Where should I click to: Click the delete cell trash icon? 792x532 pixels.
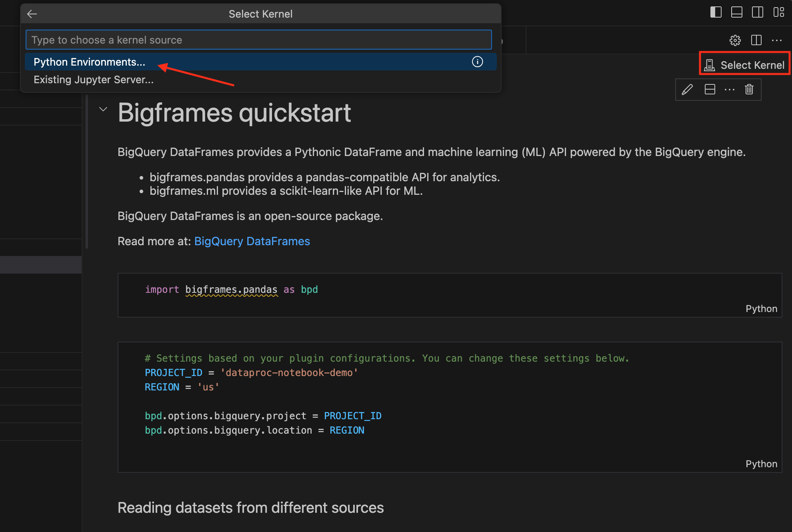click(x=749, y=89)
